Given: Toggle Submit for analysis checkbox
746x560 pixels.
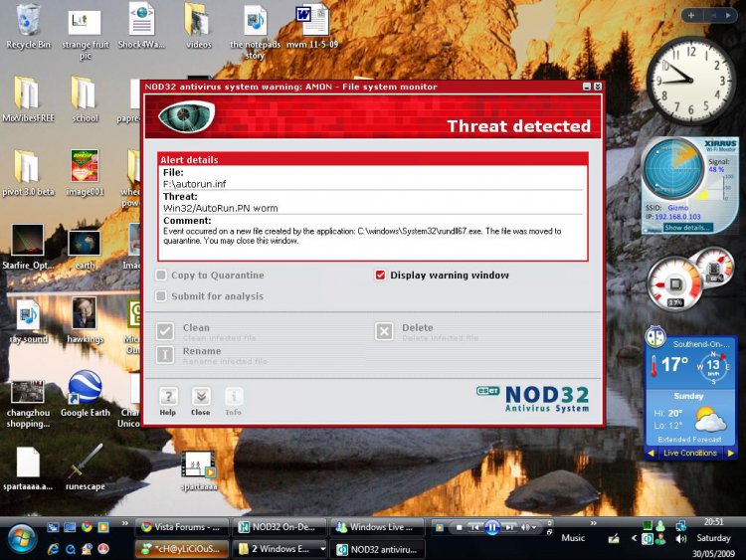Looking at the screenshot, I should [x=161, y=296].
